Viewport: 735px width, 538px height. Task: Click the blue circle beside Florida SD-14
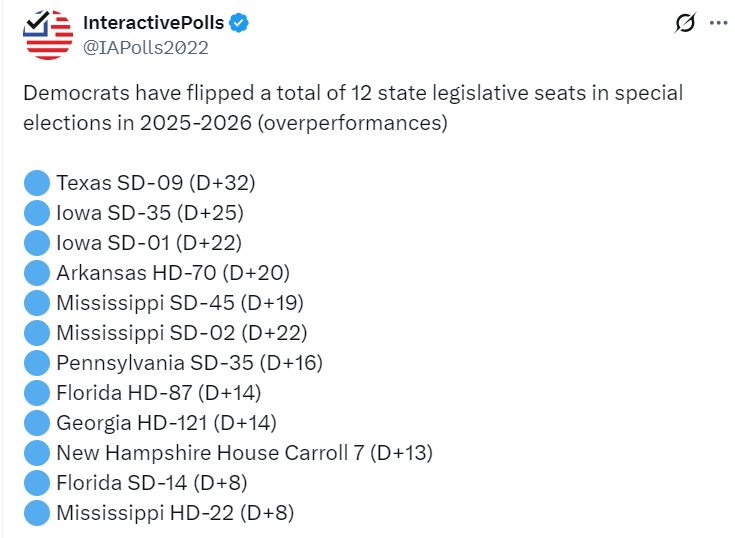[x=37, y=483]
